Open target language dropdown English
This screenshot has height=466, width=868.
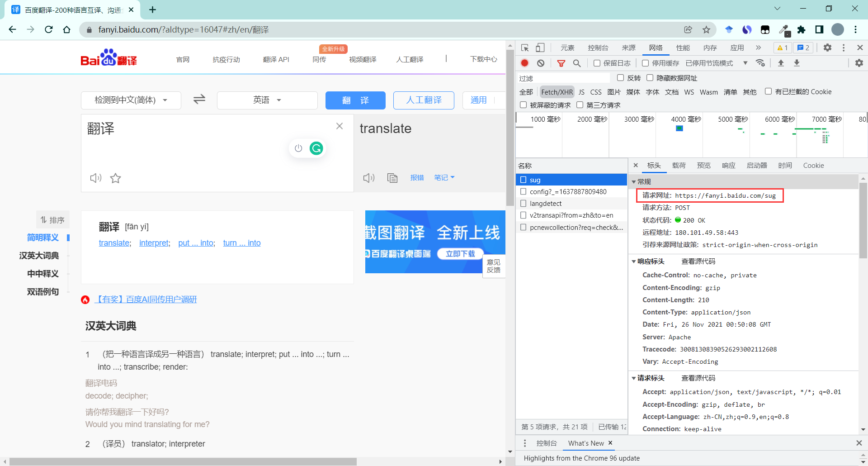267,100
